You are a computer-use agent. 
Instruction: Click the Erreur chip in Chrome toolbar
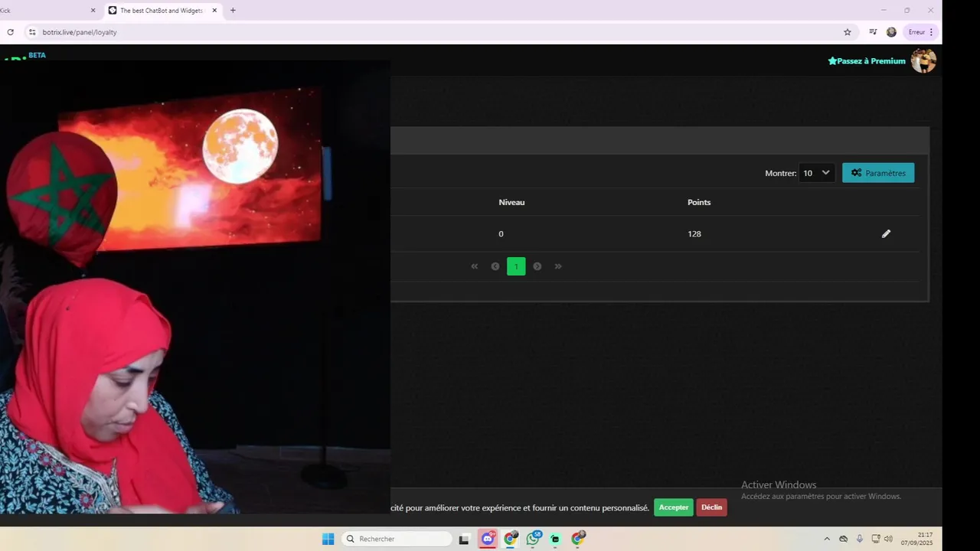pos(920,32)
